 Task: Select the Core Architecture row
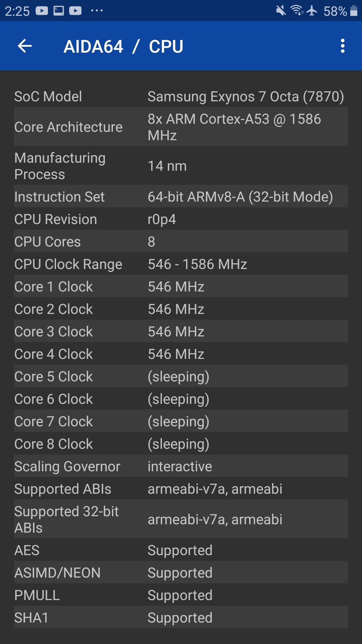[x=181, y=127]
